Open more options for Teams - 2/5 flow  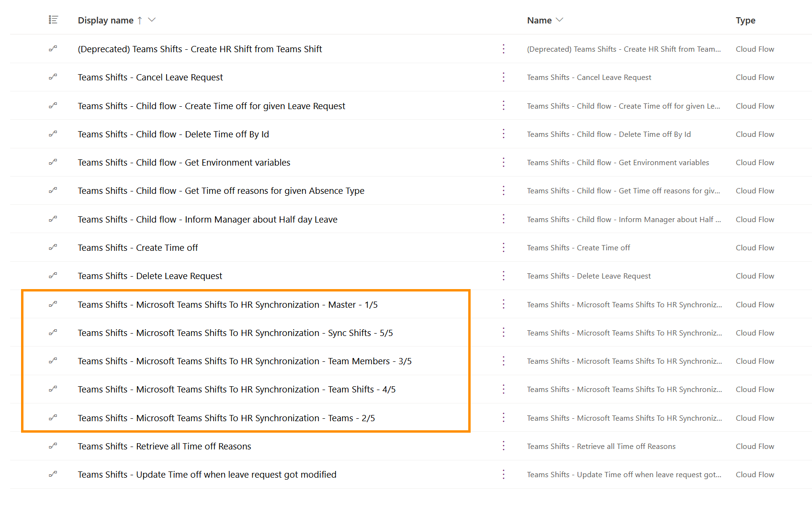503,417
